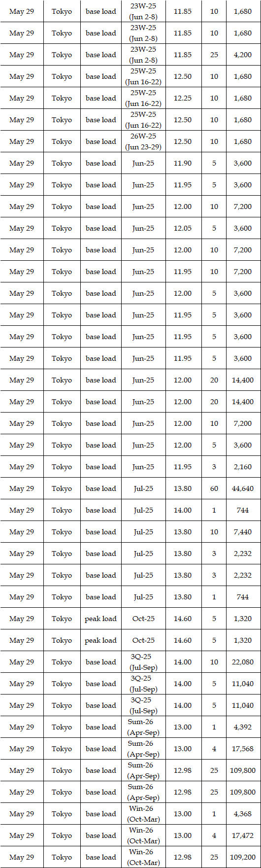Viewport: 261px width, 868px height.
Task: Select the 4,392 volume cell for Sum-26
Action: [x=243, y=727]
